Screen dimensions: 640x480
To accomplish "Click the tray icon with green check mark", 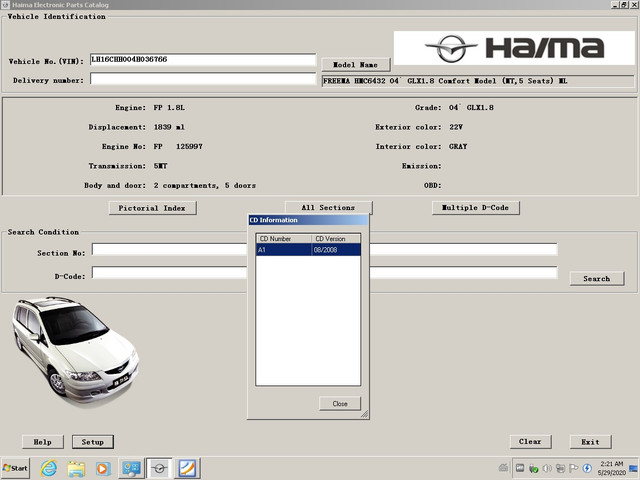I will (533, 468).
